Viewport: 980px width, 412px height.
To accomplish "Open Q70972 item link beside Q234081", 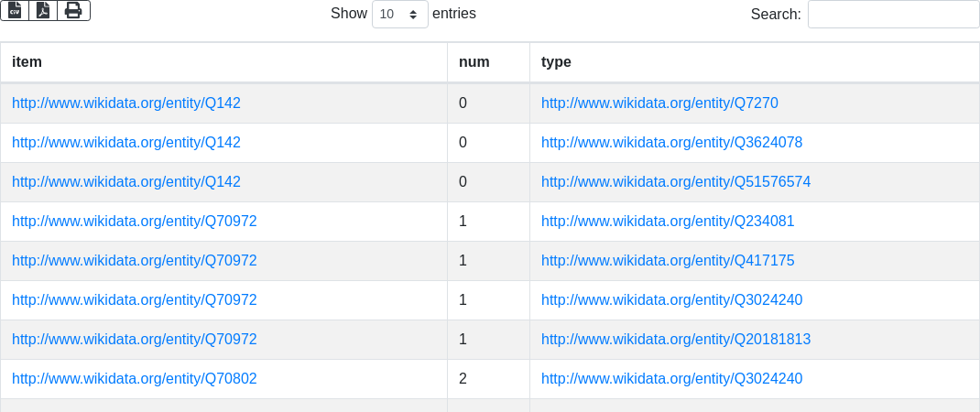I will tap(135, 222).
